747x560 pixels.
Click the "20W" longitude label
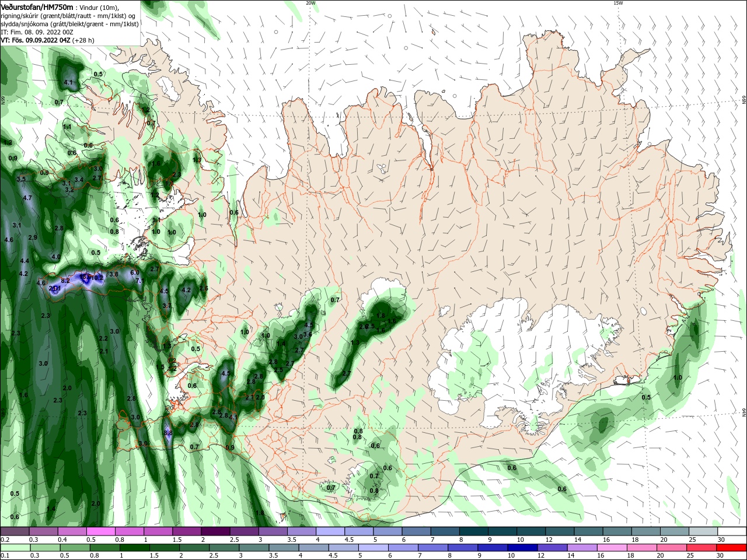[310, 2]
